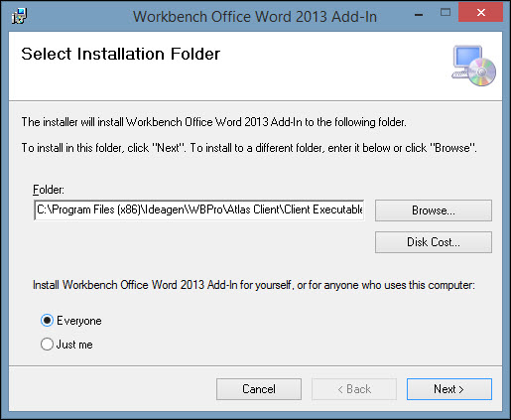Minimize the Add-In installer window

tap(419, 15)
